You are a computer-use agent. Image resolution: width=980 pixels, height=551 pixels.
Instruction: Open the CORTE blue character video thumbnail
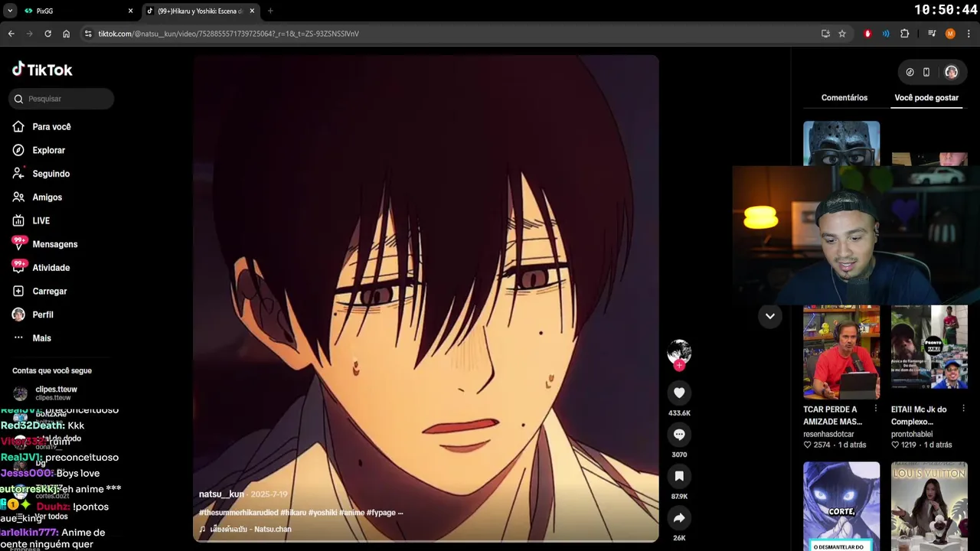(x=841, y=506)
